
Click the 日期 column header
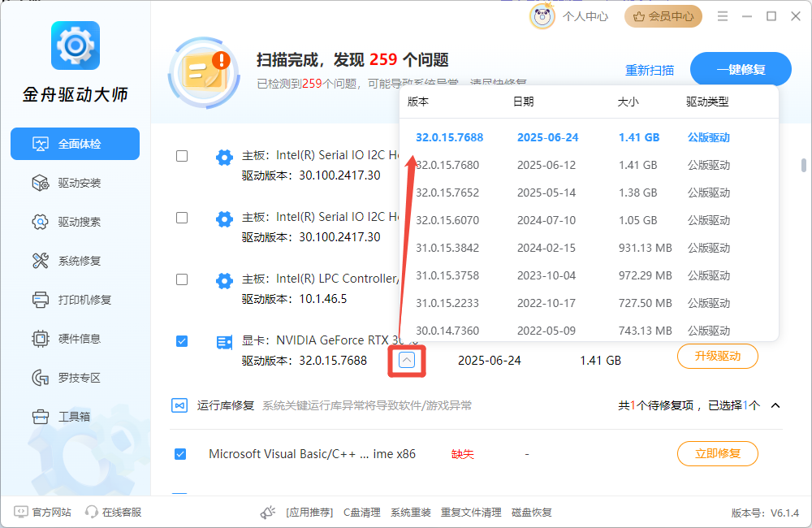coord(523,102)
